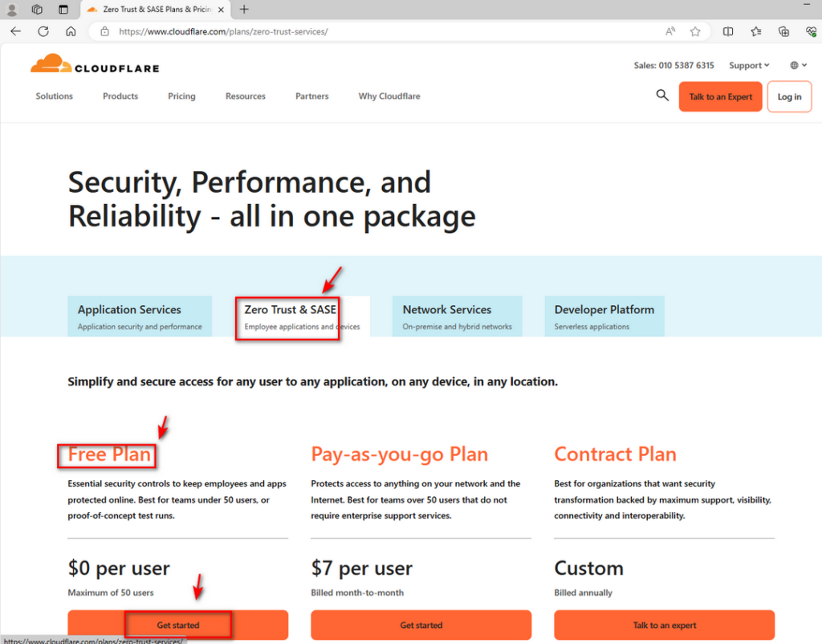Screen dimensions: 822x644
Task: Click the browser back arrow
Action: (x=16, y=31)
